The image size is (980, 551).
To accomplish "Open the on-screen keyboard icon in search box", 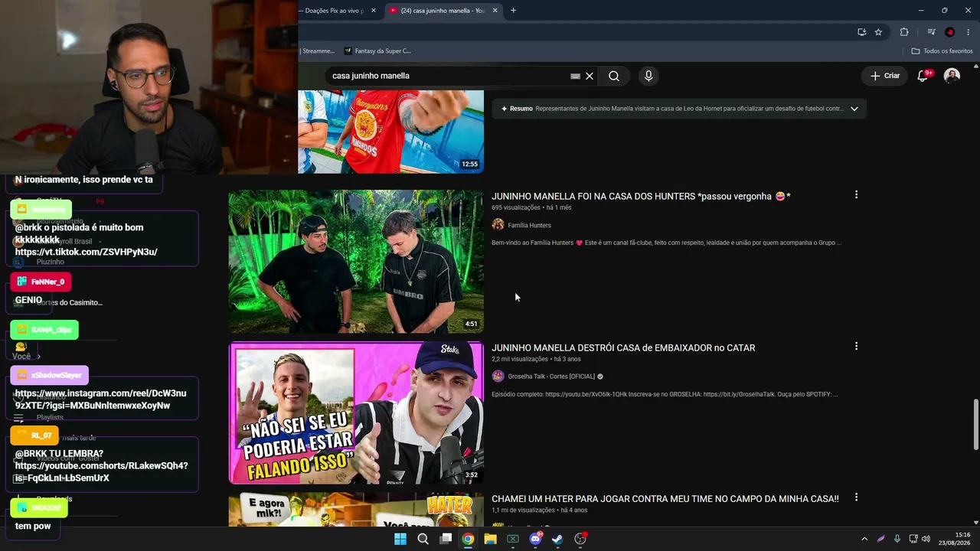I will 575,76.
